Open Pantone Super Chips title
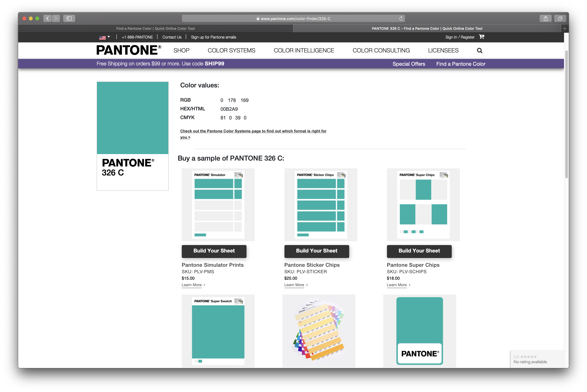Screen dimensions: 587x392 tap(413, 265)
